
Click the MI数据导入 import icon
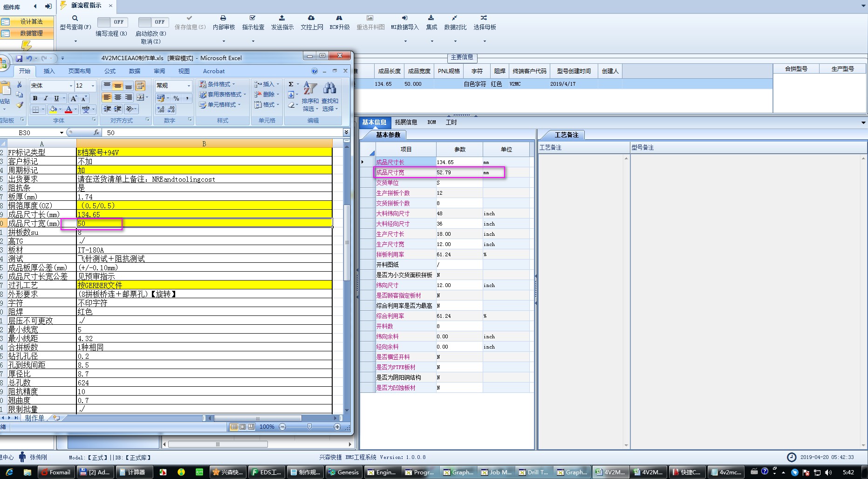[x=404, y=18]
